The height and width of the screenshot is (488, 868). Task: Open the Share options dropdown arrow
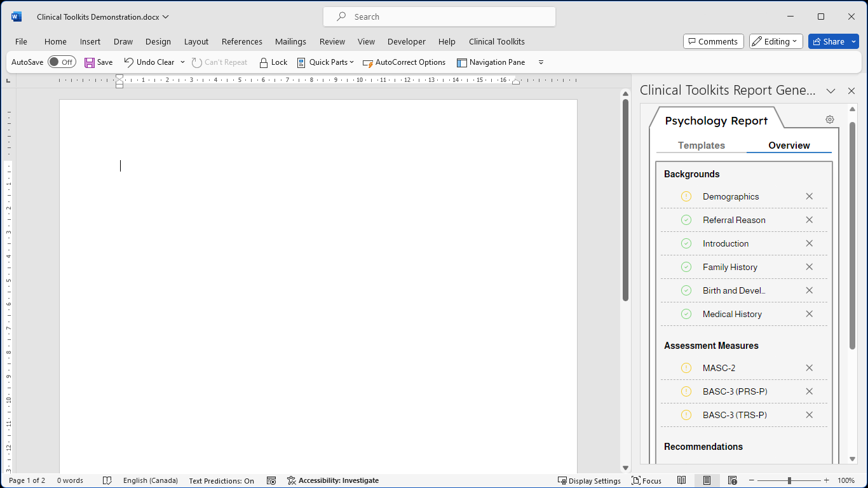tap(854, 41)
